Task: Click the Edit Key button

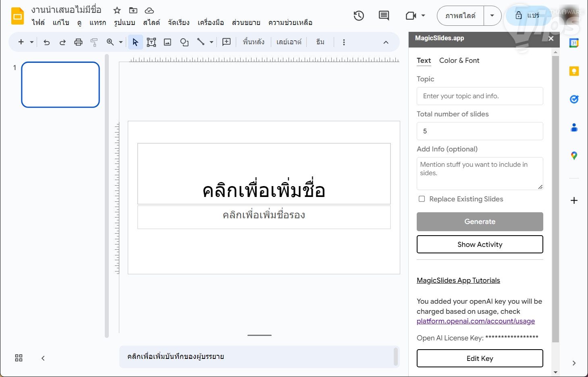Action: click(480, 358)
